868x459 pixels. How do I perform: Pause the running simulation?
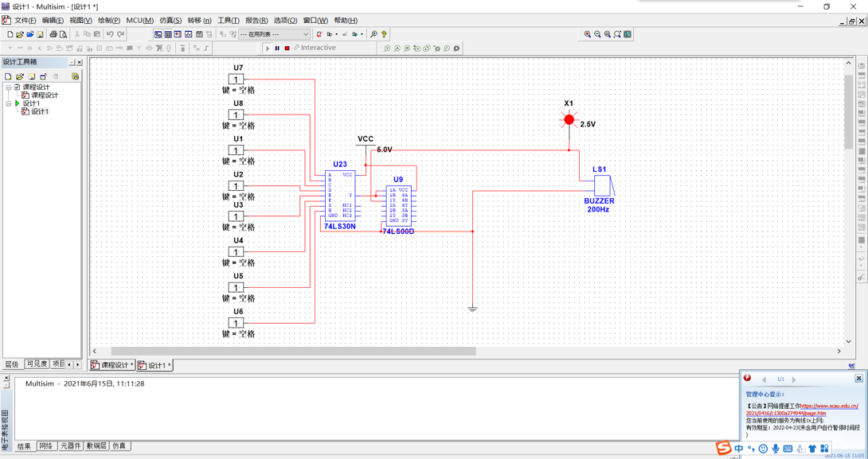coord(277,48)
